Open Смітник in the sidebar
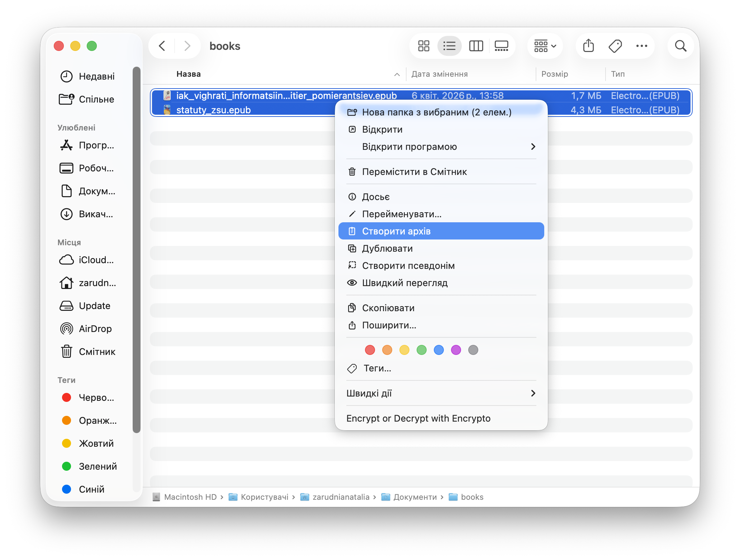The image size is (740, 560). [x=97, y=352]
